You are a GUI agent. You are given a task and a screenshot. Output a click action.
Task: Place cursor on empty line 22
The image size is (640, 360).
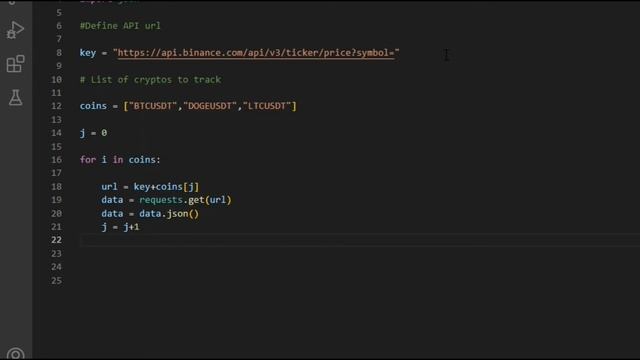(359, 240)
